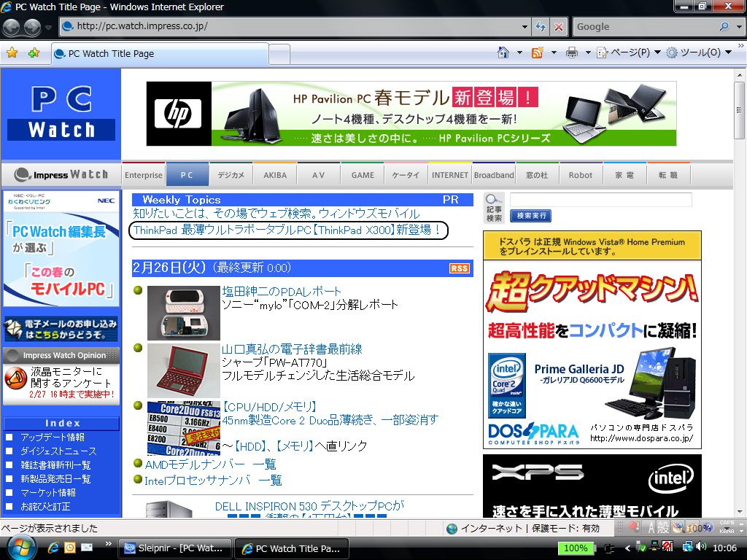Click the page scrollbar down arrow
Screen dimensions: 747x560
739,513
